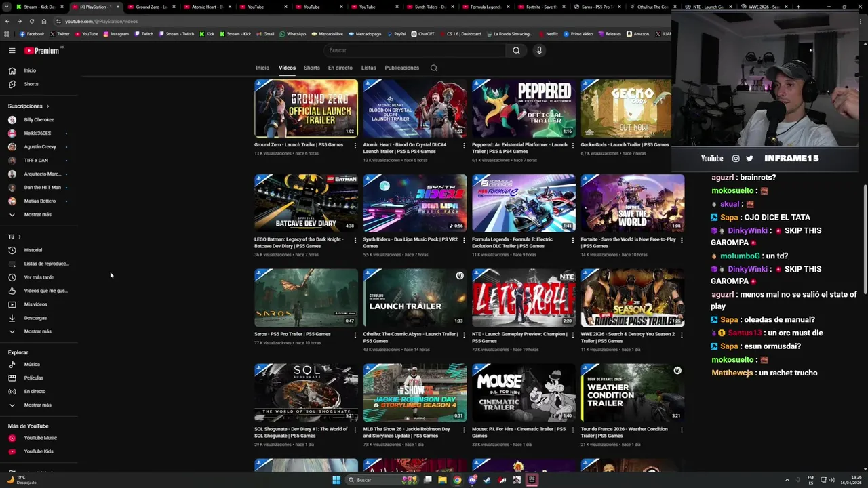Open Discord from the taskbar
Viewport: 868px width, 488px height.
(473, 480)
